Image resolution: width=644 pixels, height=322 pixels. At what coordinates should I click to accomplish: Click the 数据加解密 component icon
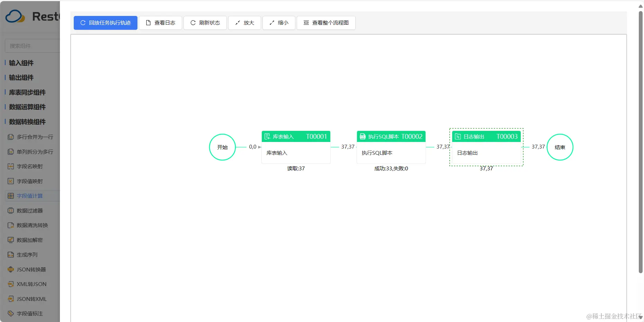[11, 240]
